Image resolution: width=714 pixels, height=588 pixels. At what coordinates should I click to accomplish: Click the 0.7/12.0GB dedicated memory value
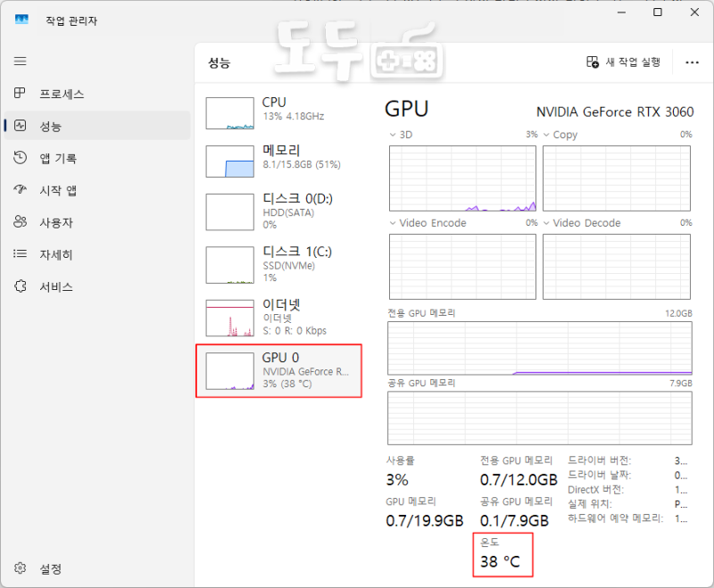coord(519,480)
